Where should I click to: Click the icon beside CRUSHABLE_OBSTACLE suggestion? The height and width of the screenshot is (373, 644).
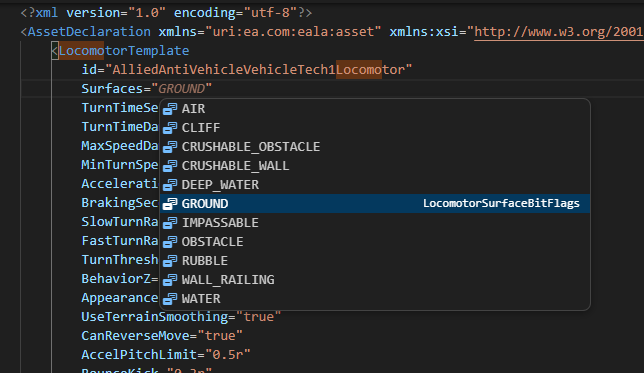click(x=170, y=147)
